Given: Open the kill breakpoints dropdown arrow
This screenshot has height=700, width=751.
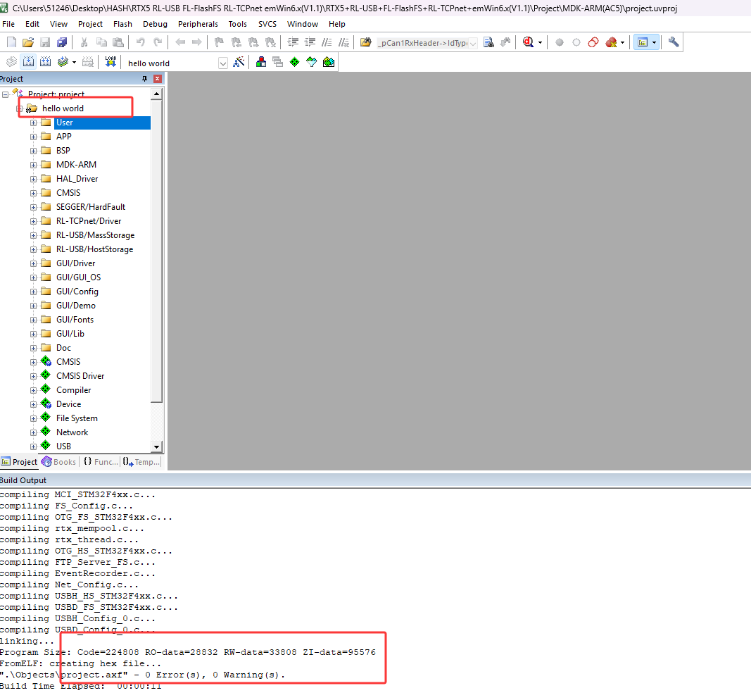Looking at the screenshot, I should click(x=623, y=43).
